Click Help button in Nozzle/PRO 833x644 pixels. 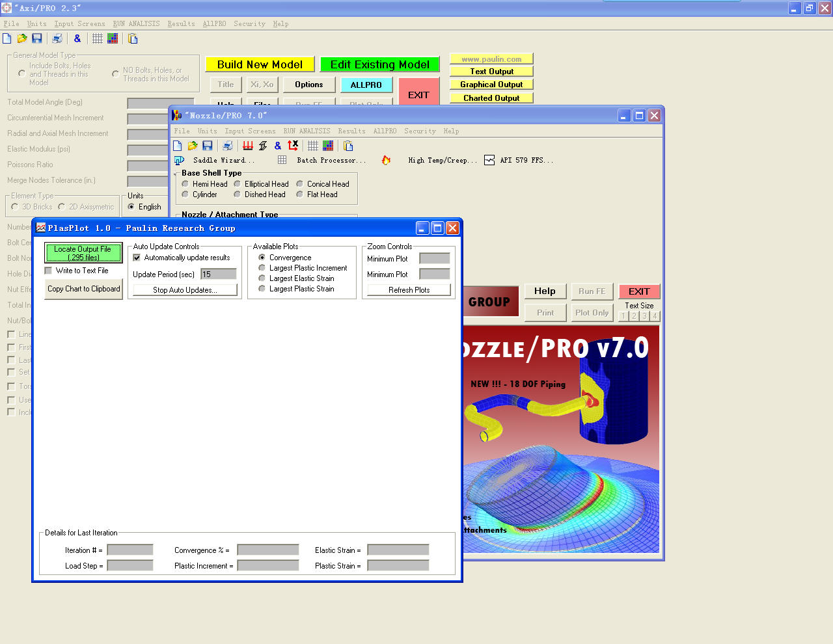(545, 291)
